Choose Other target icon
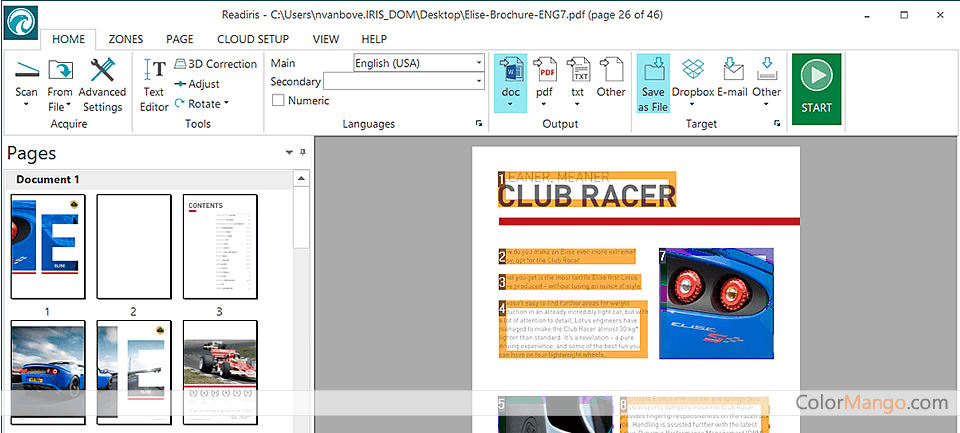Screen dimensions: 960x433 (767, 69)
